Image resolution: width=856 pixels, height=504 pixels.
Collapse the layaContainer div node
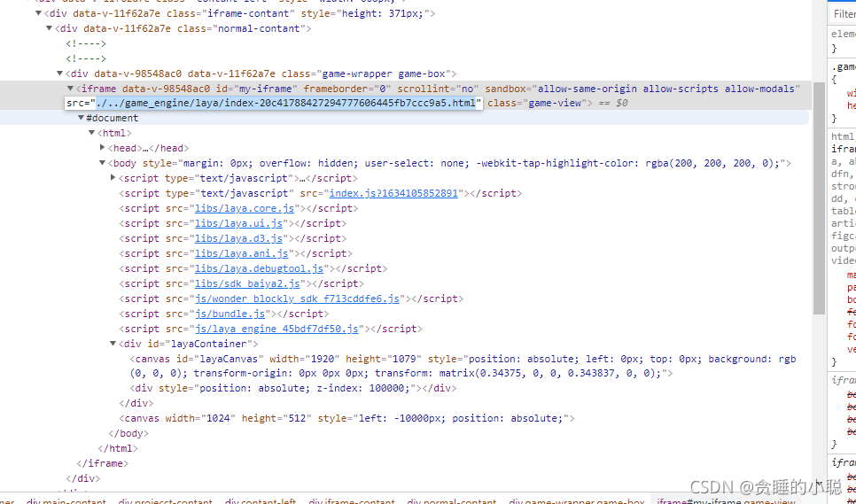pos(113,344)
